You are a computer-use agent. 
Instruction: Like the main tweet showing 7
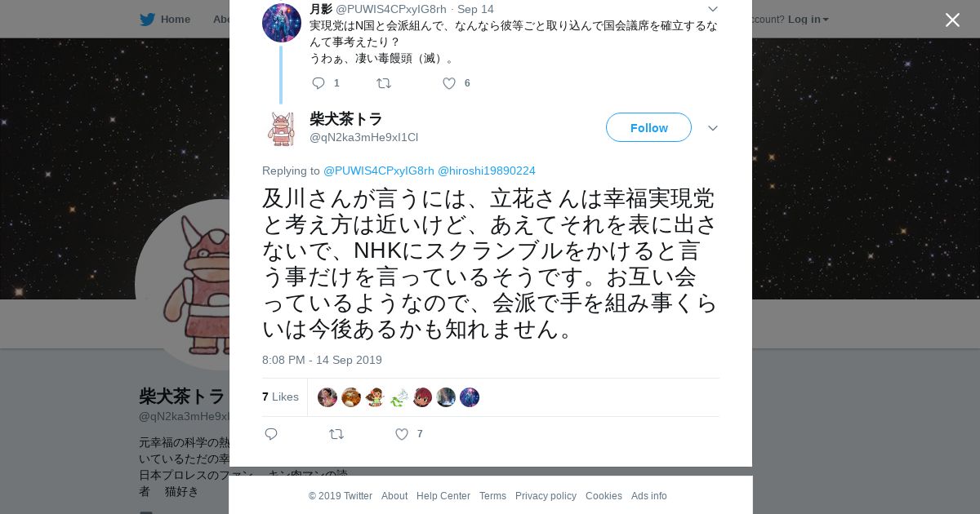coord(402,434)
